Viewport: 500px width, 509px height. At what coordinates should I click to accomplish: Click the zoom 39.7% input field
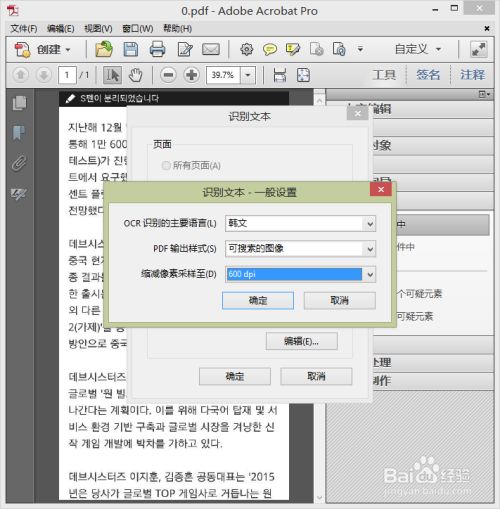click(x=223, y=75)
